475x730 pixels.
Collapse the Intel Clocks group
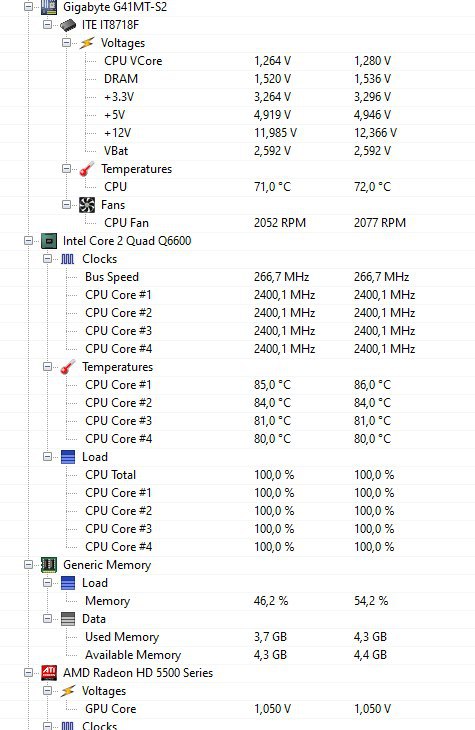tap(48, 258)
